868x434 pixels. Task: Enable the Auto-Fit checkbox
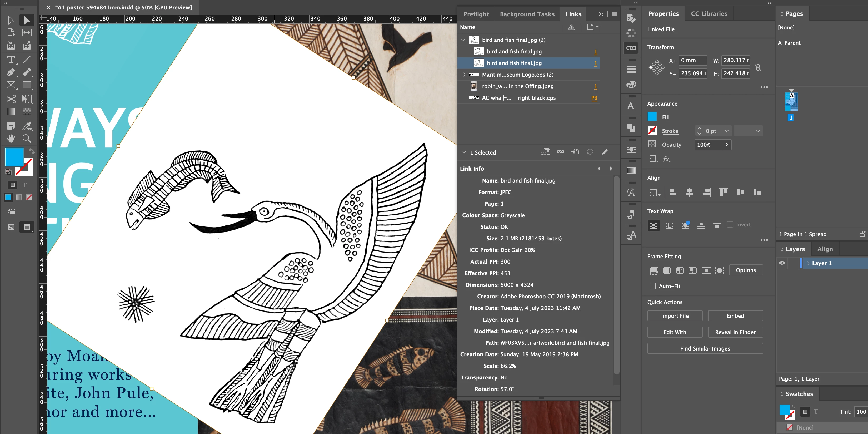click(x=653, y=286)
